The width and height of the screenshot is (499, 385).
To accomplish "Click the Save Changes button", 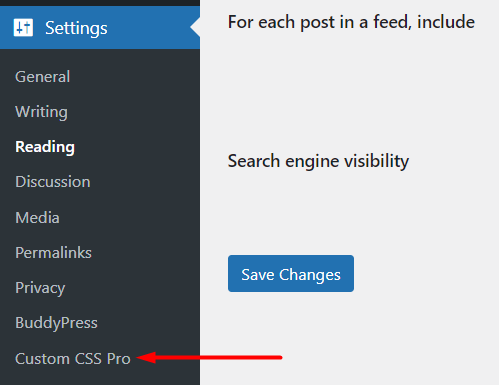I will pyautogui.click(x=291, y=274).
